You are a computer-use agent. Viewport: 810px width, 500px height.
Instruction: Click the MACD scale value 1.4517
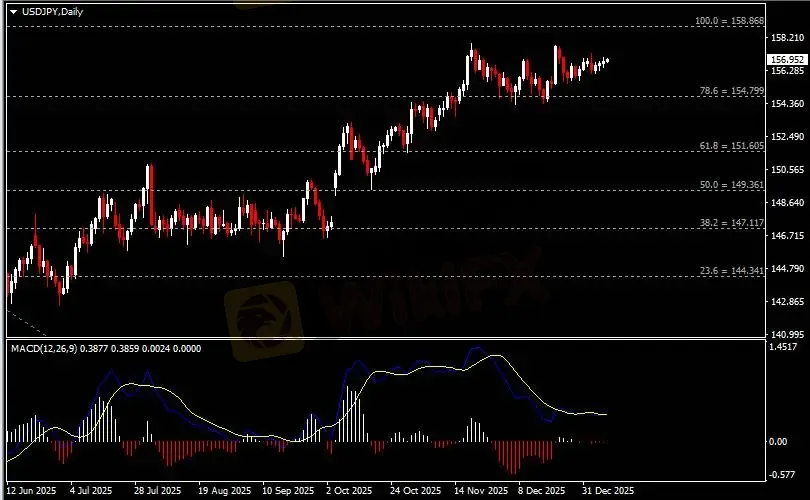783,347
